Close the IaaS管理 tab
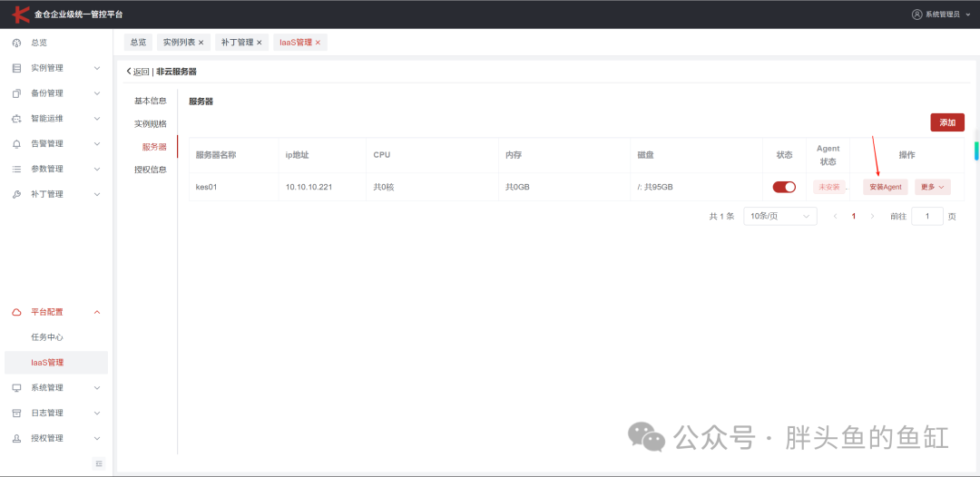Viewport: 980px width, 477px height. (x=318, y=43)
